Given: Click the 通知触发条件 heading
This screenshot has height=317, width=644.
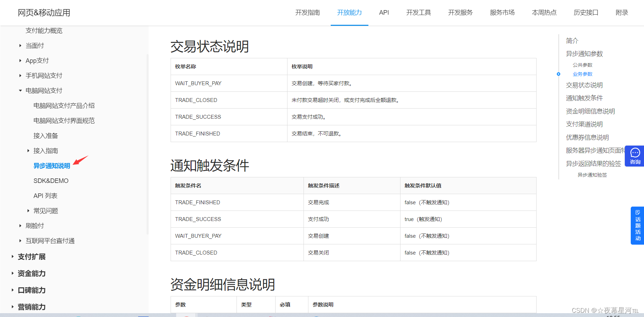Looking at the screenshot, I should coord(210,165).
